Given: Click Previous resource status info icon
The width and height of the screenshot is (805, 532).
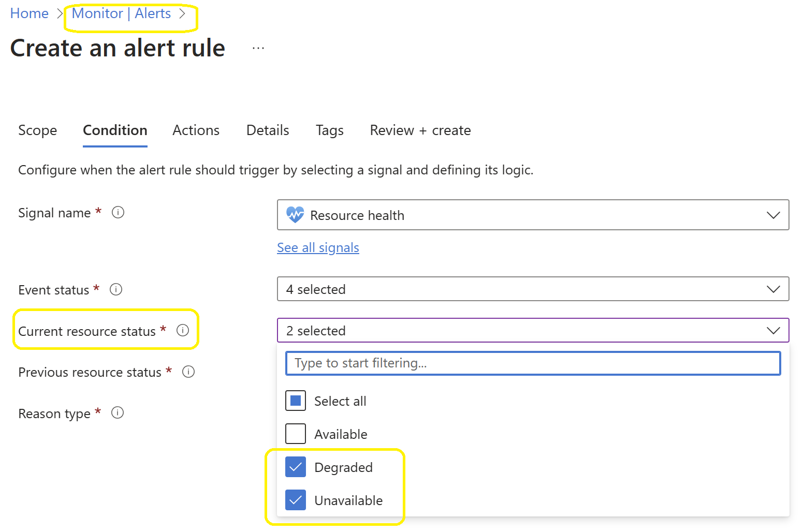Looking at the screenshot, I should point(188,372).
